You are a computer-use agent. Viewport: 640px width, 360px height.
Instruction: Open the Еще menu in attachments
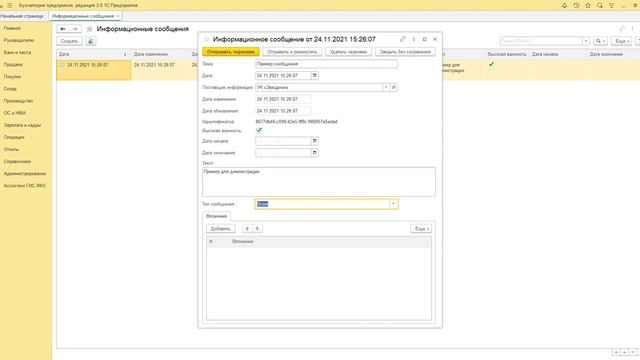[x=421, y=229]
